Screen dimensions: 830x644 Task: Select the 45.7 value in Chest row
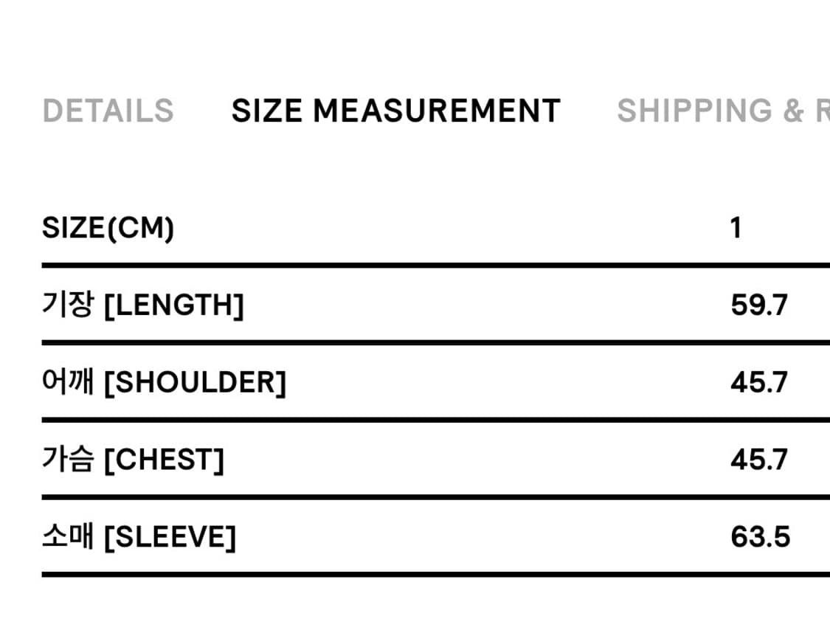click(759, 460)
